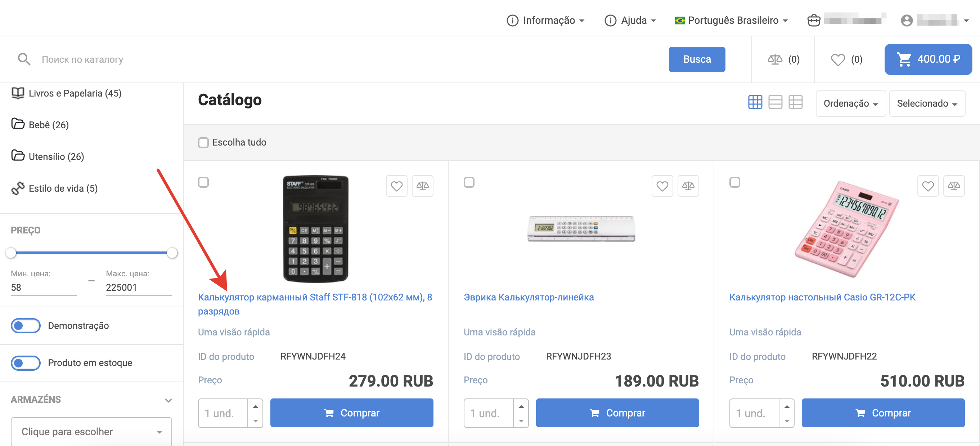Open the Informação menu
980x446 pixels.
pos(545,20)
